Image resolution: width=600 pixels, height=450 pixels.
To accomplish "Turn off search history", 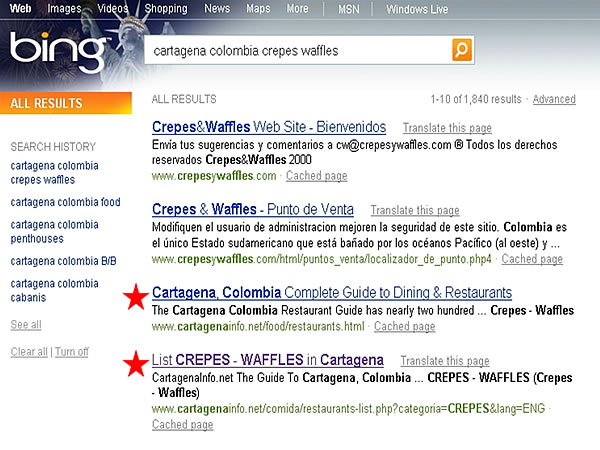I will (x=72, y=352).
